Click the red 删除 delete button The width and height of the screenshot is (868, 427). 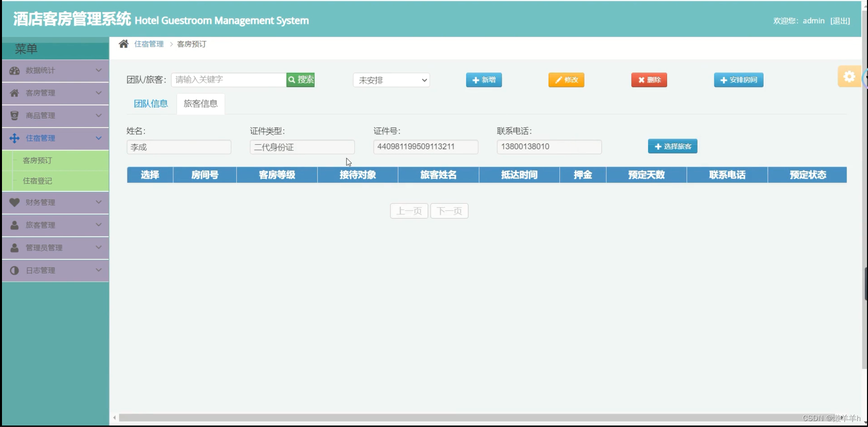(649, 80)
